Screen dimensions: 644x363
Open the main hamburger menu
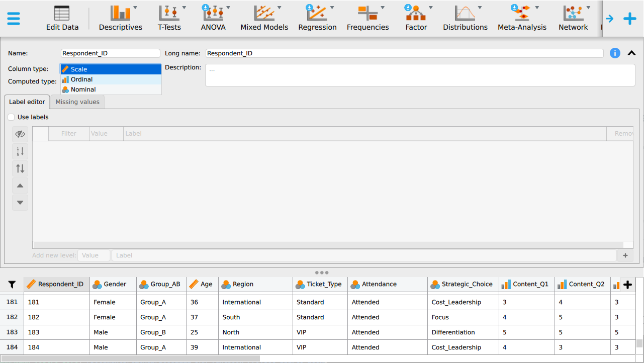click(x=14, y=19)
